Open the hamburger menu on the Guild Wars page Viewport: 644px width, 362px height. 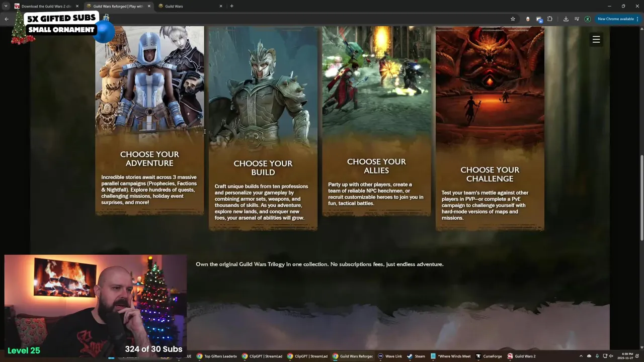click(596, 39)
